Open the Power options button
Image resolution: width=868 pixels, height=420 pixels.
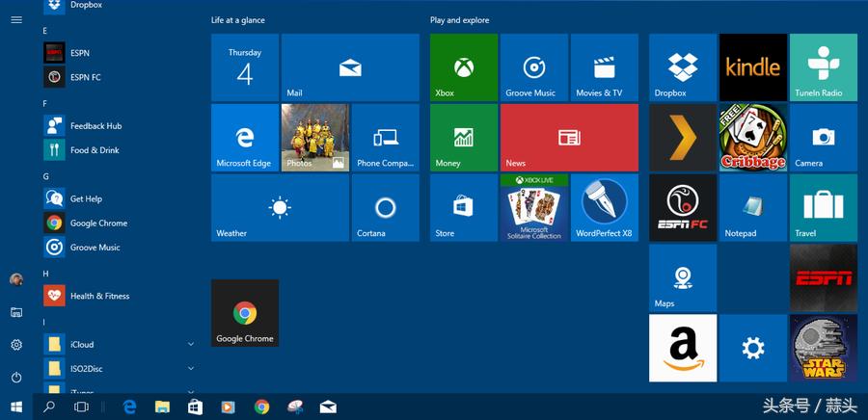click(x=16, y=378)
